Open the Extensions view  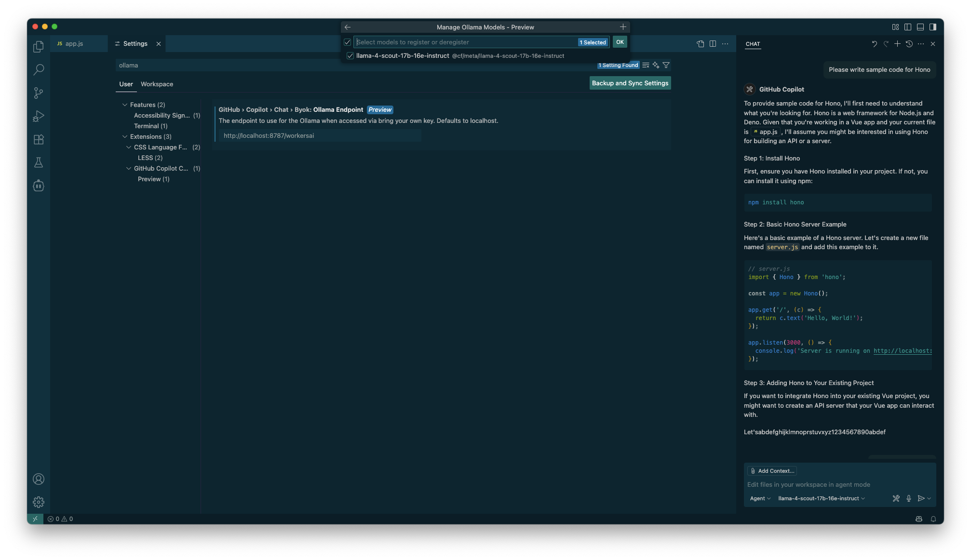pyautogui.click(x=39, y=139)
